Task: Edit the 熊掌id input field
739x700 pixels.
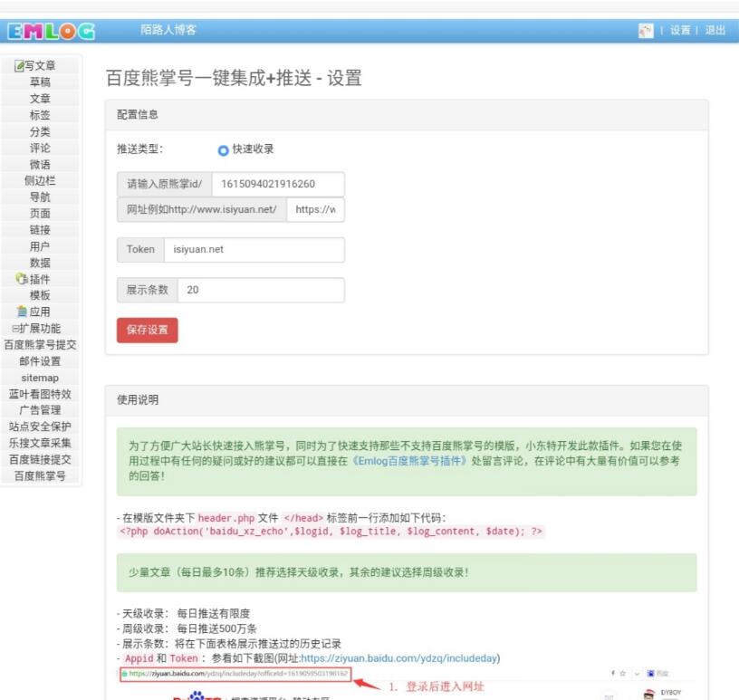Action: 278,184
